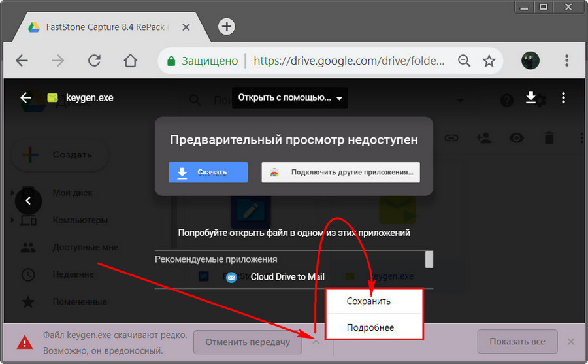Open the Drive help question icon
The height and width of the screenshot is (364, 588).
coord(507,100)
